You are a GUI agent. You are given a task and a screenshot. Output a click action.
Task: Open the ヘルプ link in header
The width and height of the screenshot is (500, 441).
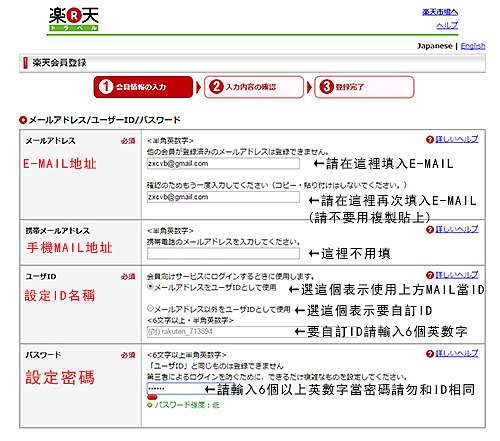(x=447, y=25)
